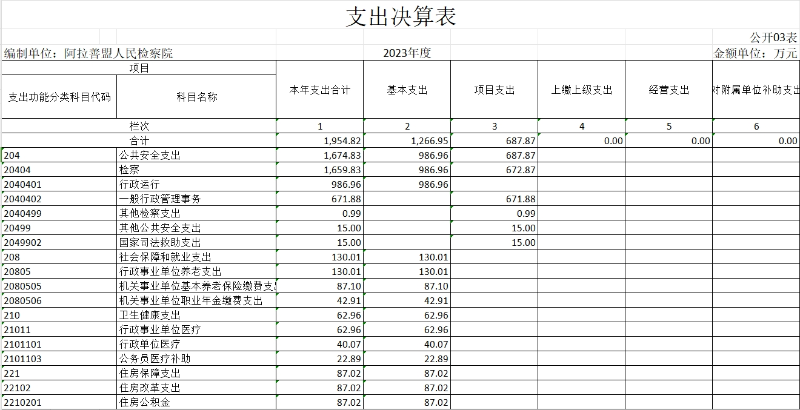Click code cell 21011

tap(59, 330)
